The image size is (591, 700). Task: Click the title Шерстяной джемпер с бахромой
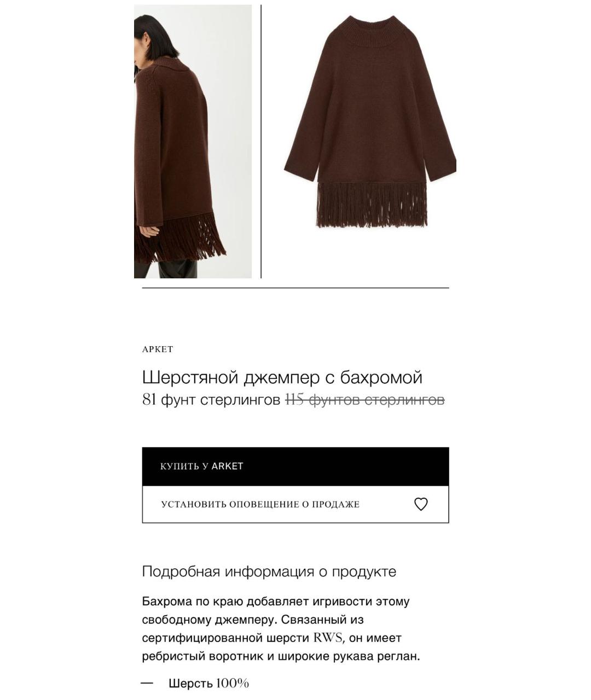tap(282, 377)
